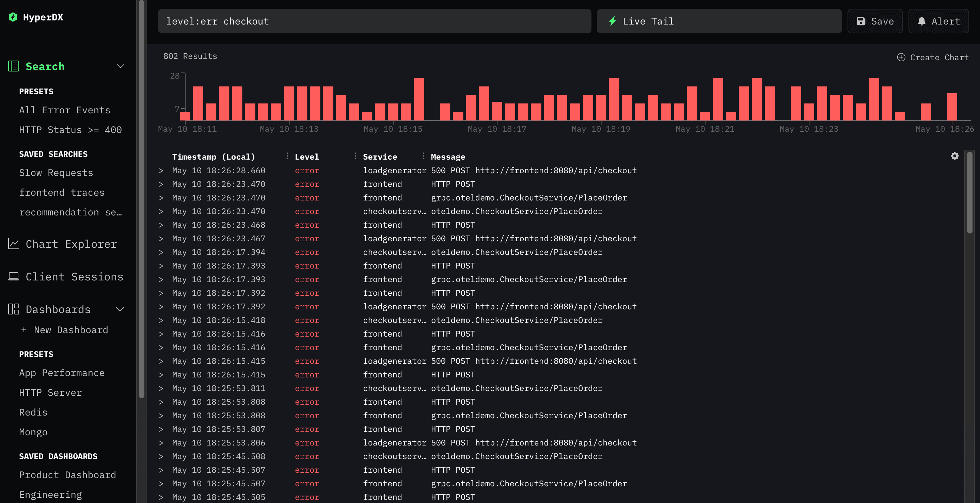Click the HyperDX logo icon
The image size is (980, 503).
click(13, 17)
